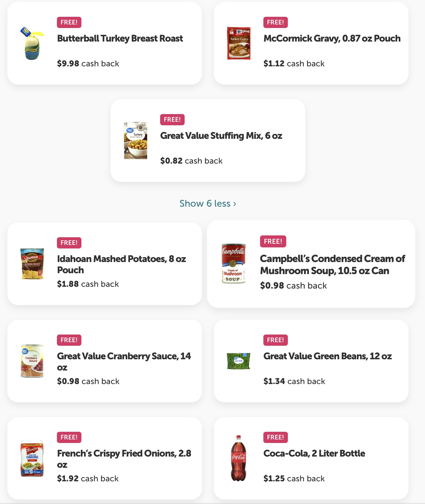Click $9.98 cash back on Butterball card
The width and height of the screenshot is (425, 504).
coord(88,63)
